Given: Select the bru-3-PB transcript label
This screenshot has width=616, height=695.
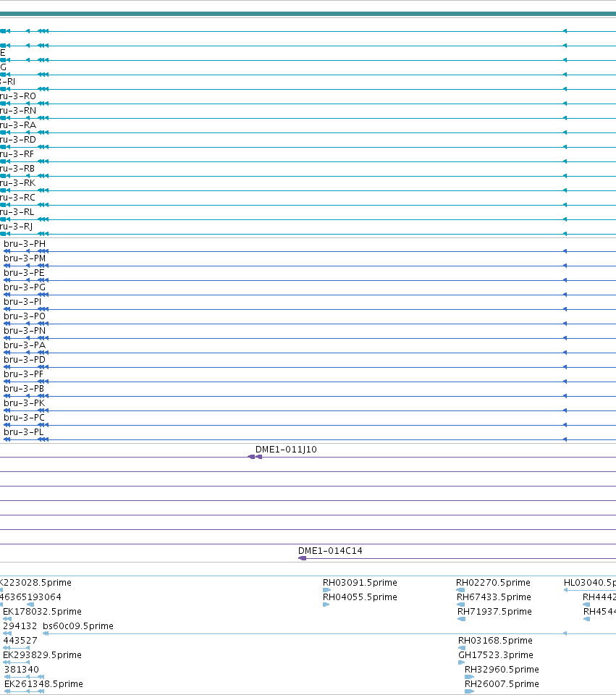Looking at the screenshot, I should coord(24,389).
